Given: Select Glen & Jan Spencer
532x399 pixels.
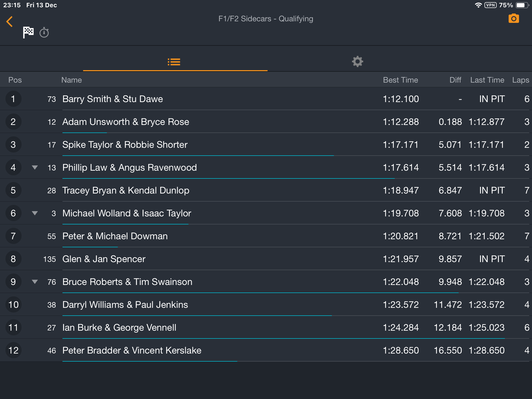Looking at the screenshot, I should (x=104, y=259).
